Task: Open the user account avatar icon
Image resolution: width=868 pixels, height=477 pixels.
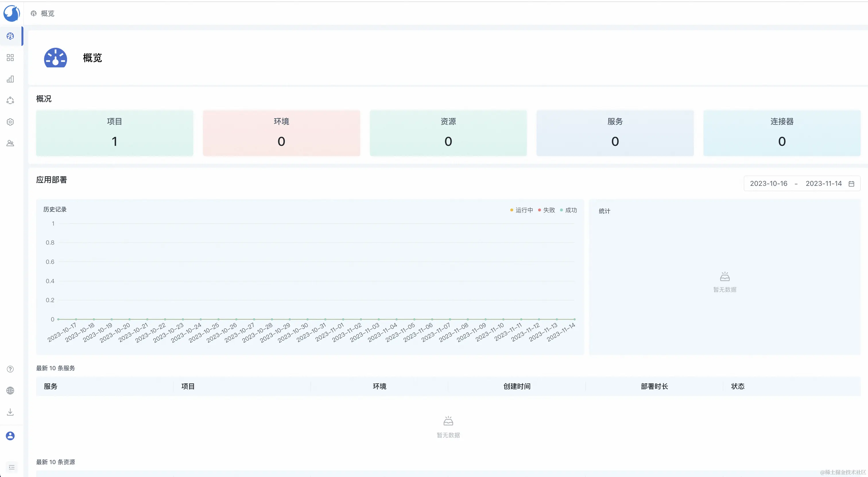Action: coord(10,436)
